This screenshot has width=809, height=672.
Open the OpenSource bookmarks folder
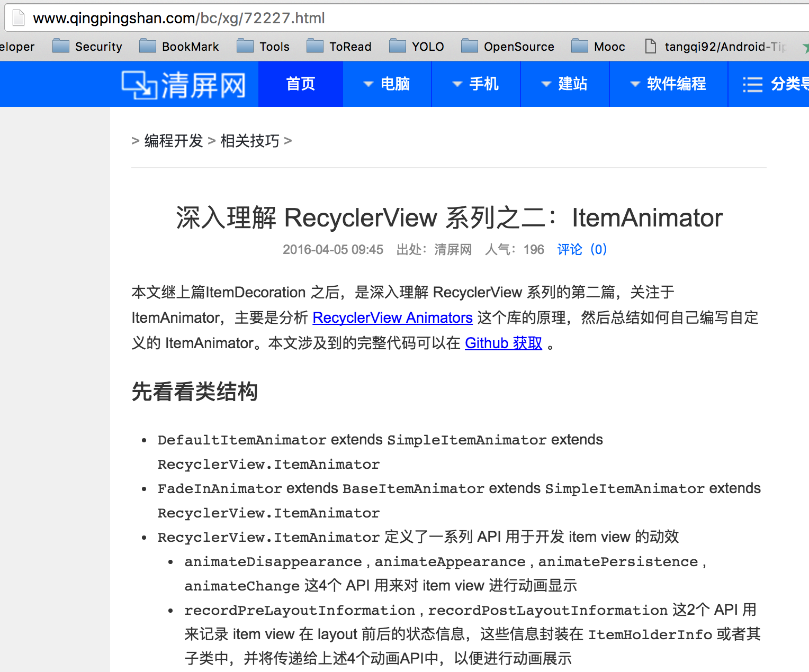click(508, 47)
